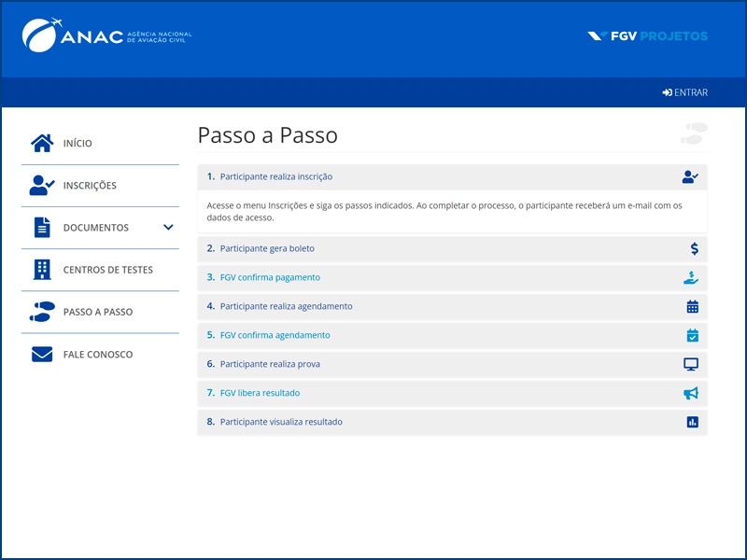Open Fale Conosco contact page
This screenshot has width=747, height=560.
coord(97,355)
